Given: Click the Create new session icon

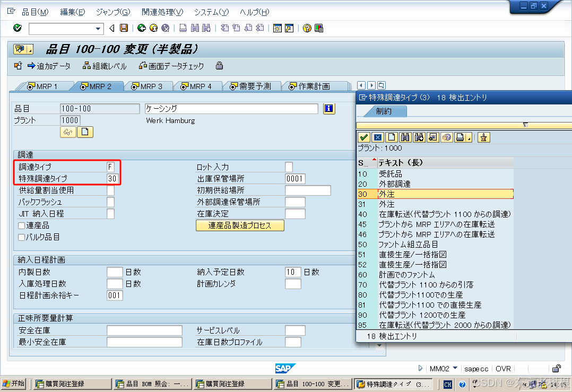Looking at the screenshot, I should 277,28.
